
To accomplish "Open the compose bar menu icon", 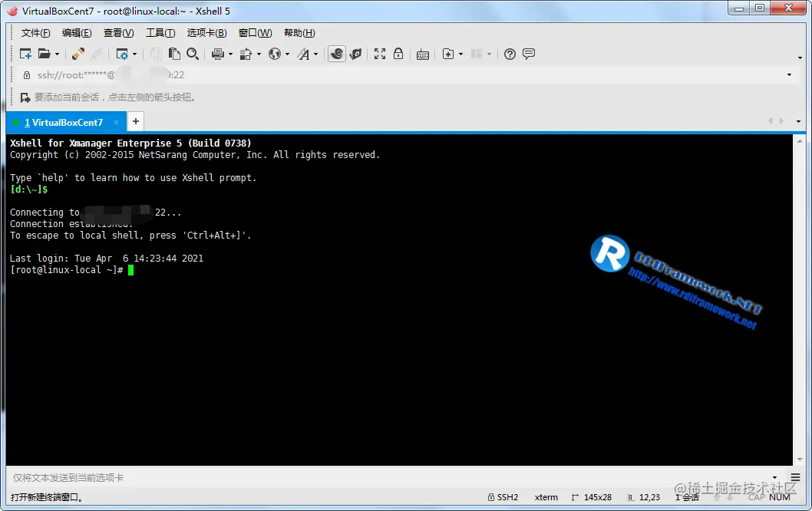I will [x=795, y=477].
